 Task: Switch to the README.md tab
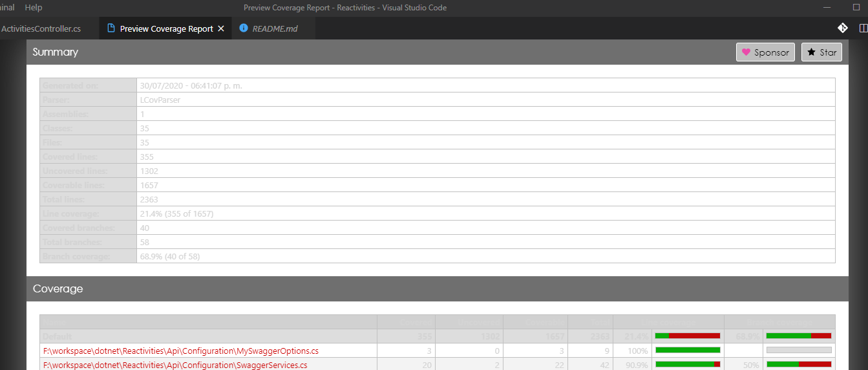click(275, 28)
